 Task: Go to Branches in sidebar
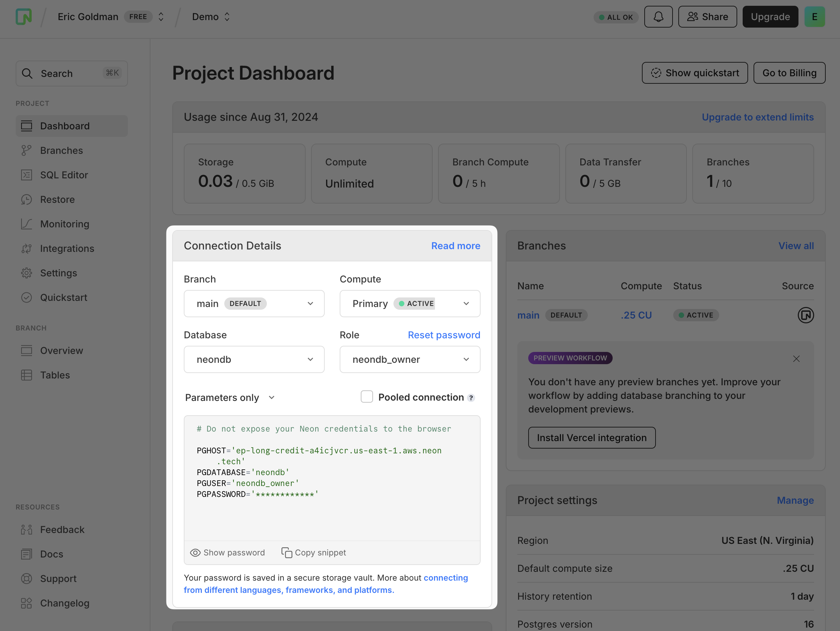[x=61, y=150]
